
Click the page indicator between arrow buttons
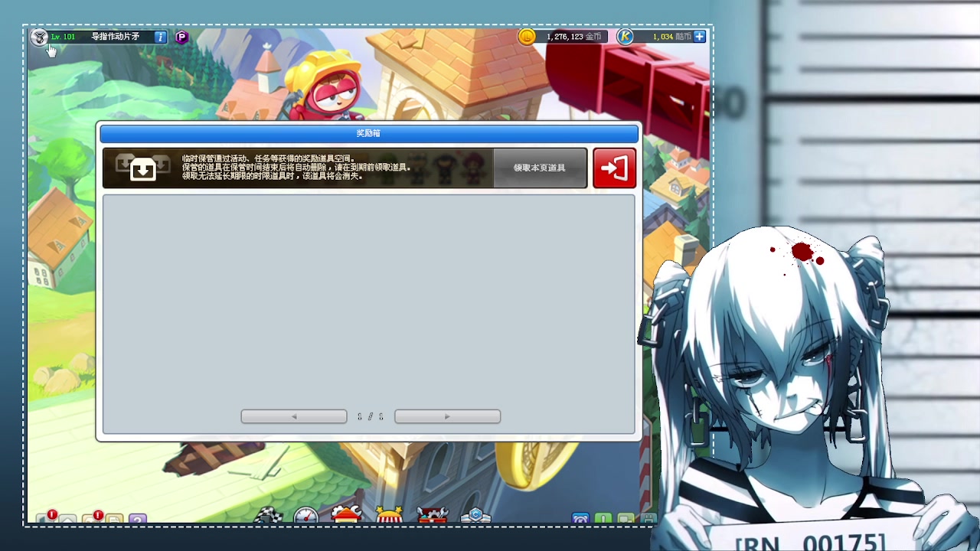click(371, 416)
